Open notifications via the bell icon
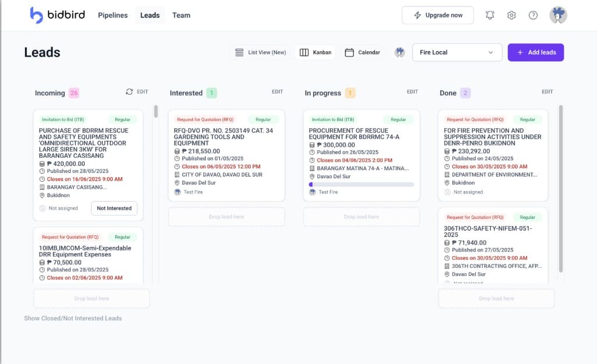 [x=490, y=15]
